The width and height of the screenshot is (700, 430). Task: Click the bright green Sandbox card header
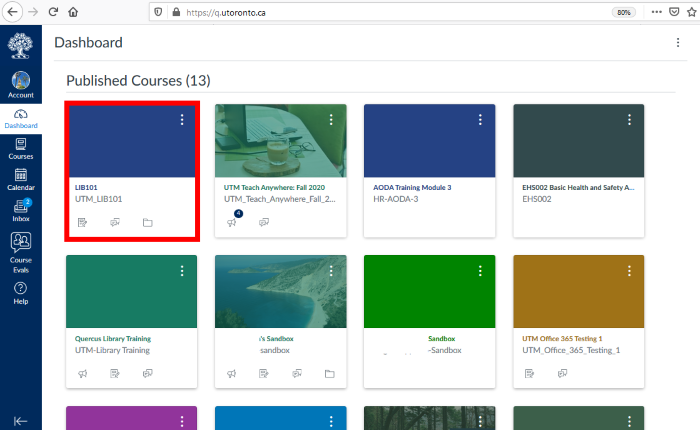coord(429,292)
